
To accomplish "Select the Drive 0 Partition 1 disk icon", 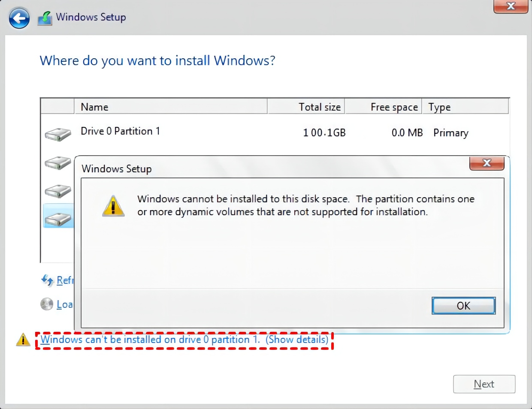I will (58, 134).
